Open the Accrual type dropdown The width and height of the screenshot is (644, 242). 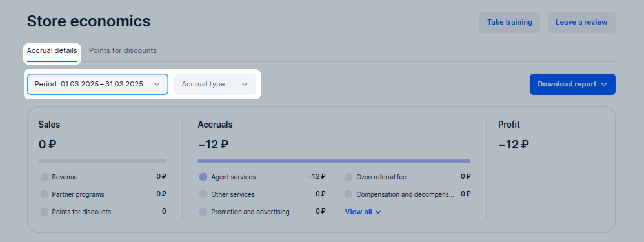(215, 85)
